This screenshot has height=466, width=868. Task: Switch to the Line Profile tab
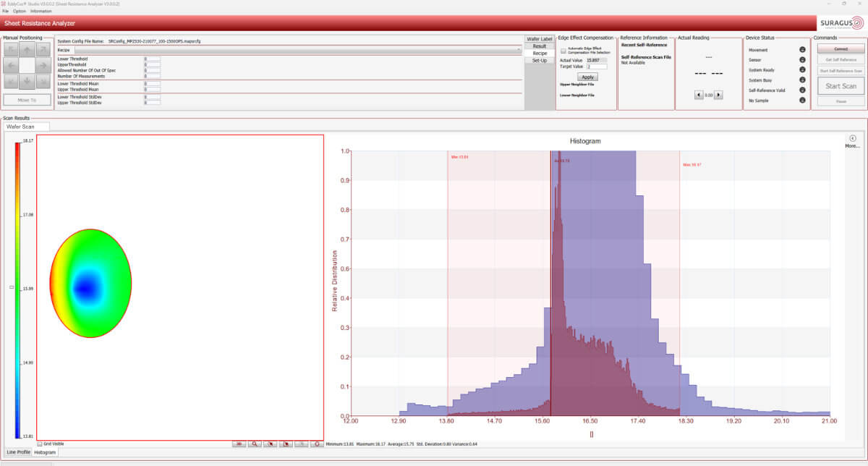pos(19,452)
